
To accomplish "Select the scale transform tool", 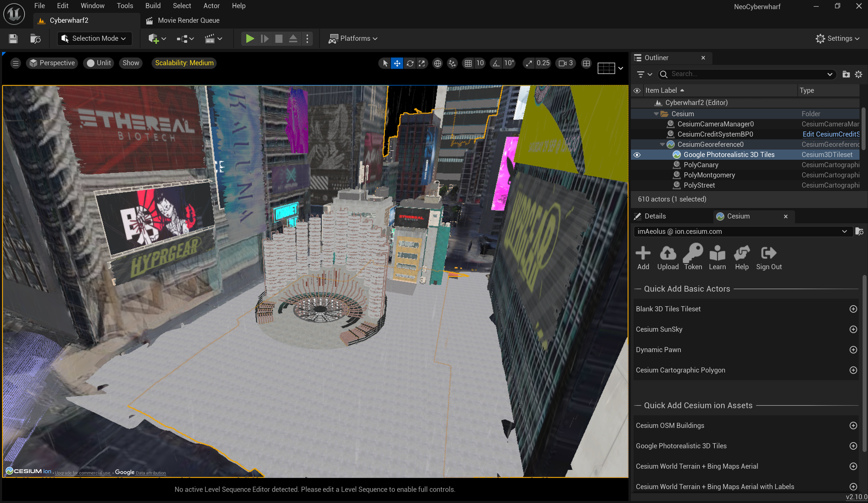I will click(x=422, y=63).
